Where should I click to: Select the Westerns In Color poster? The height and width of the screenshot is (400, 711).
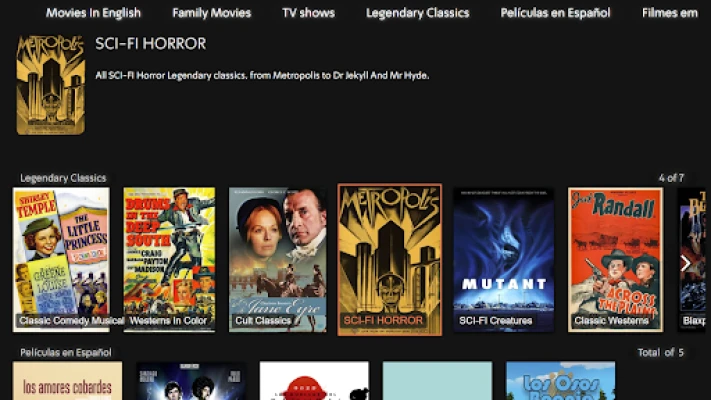coord(169,260)
